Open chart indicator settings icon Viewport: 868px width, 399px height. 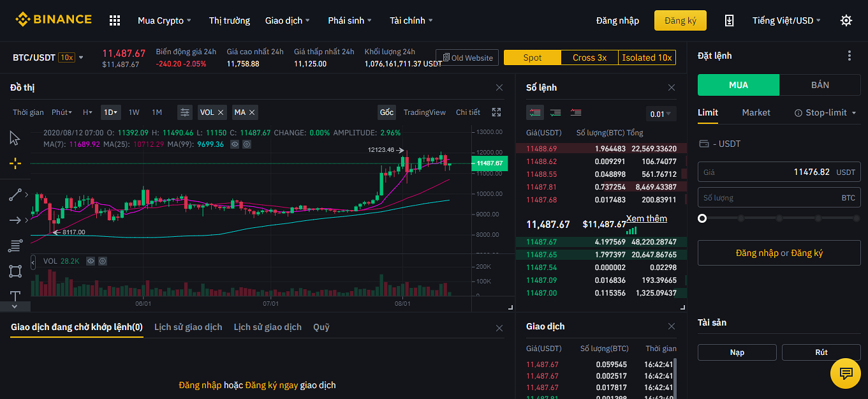tap(185, 112)
